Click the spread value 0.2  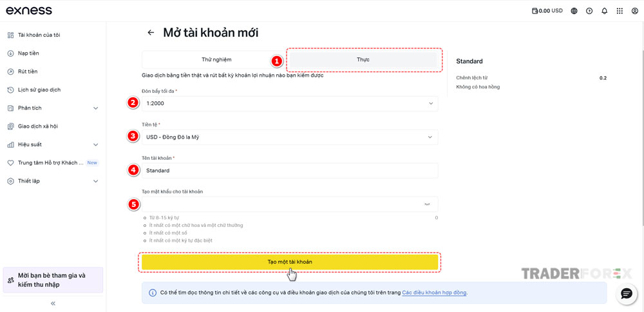[603, 78]
